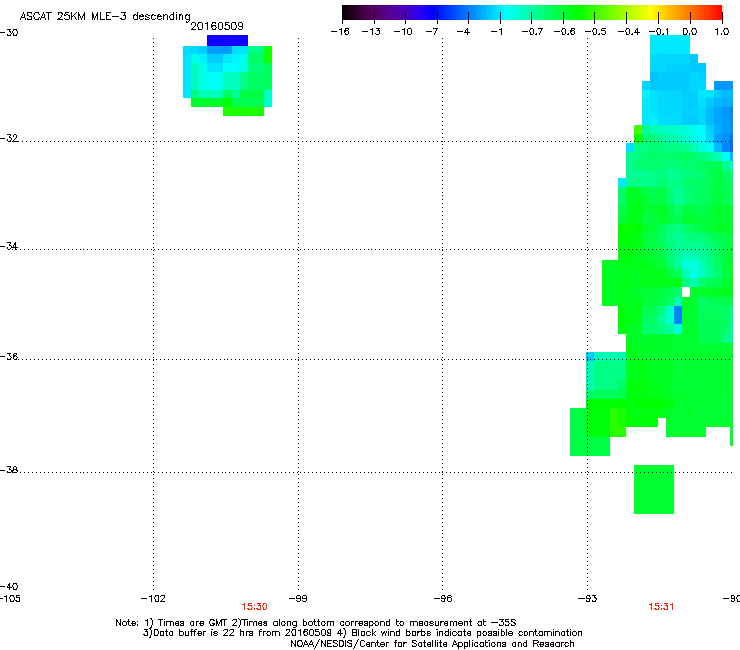Click the -36 latitude axis label
The height and width of the screenshot is (650, 740).
click(9, 356)
